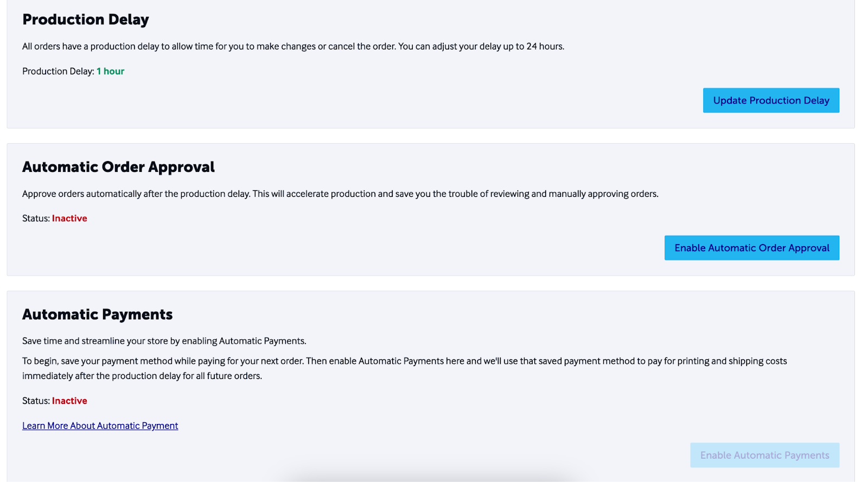Click the Production Delay label text
Image resolution: width=868 pixels, height=482 pixels.
coord(58,71)
